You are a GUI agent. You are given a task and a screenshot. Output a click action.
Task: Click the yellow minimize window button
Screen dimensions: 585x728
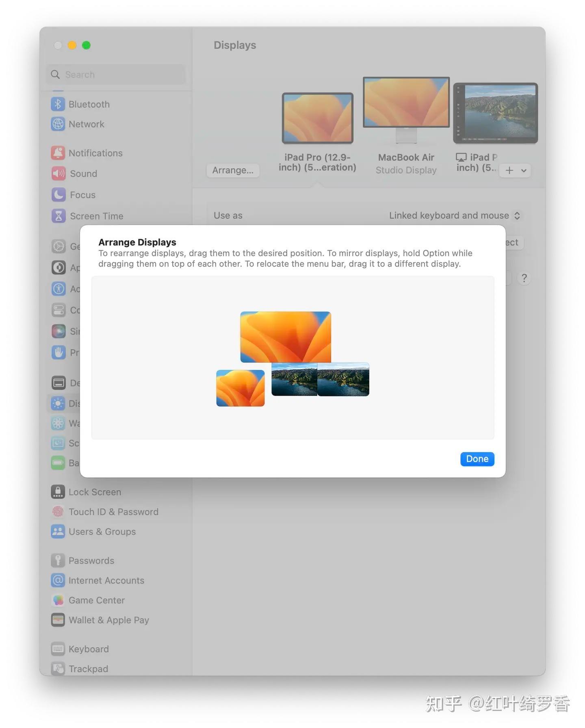[x=72, y=45]
